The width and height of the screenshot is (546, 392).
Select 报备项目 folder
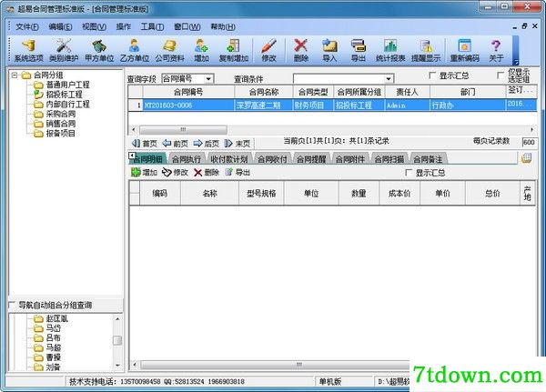point(61,134)
